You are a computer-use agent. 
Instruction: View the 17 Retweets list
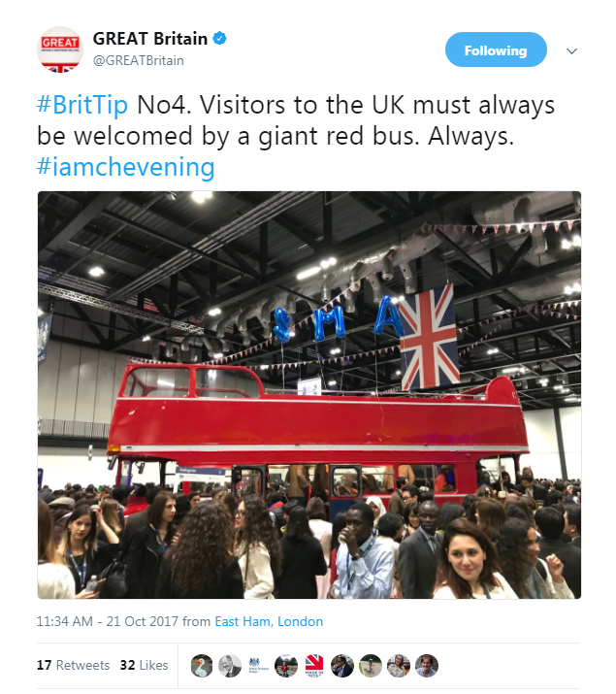click(x=73, y=665)
